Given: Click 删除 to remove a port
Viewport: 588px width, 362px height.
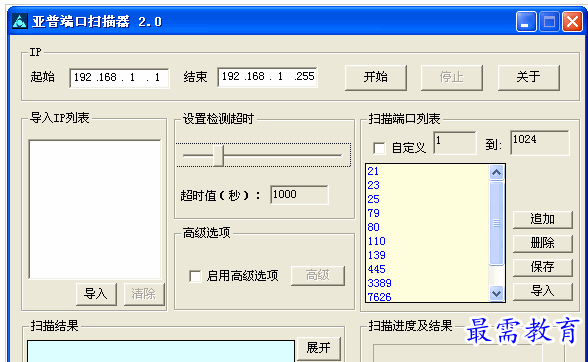Looking at the screenshot, I should pyautogui.click(x=543, y=243).
